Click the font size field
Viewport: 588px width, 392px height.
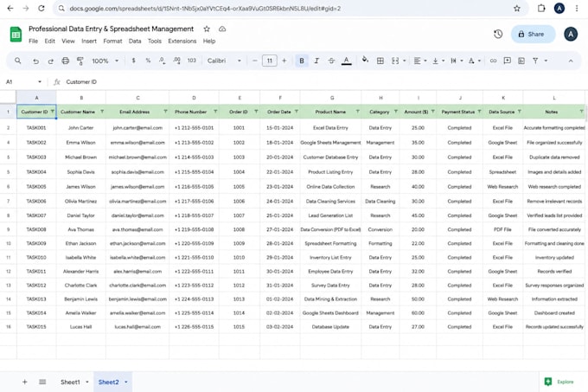(269, 61)
